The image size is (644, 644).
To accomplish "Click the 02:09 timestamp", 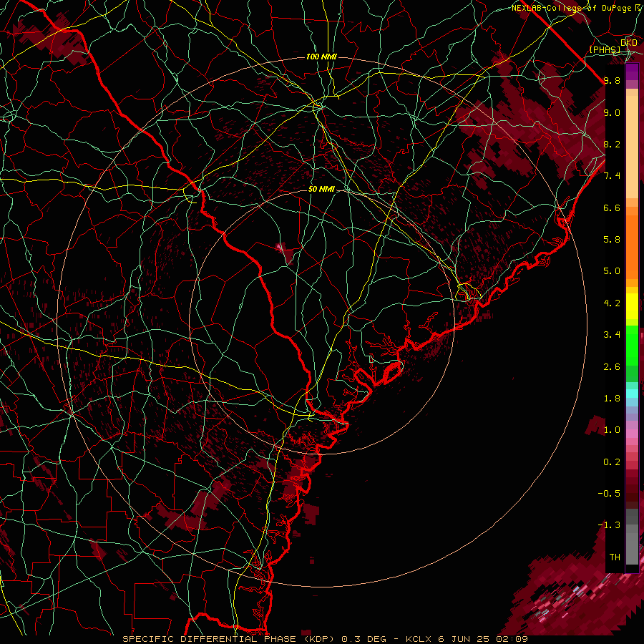I will point(513,639).
